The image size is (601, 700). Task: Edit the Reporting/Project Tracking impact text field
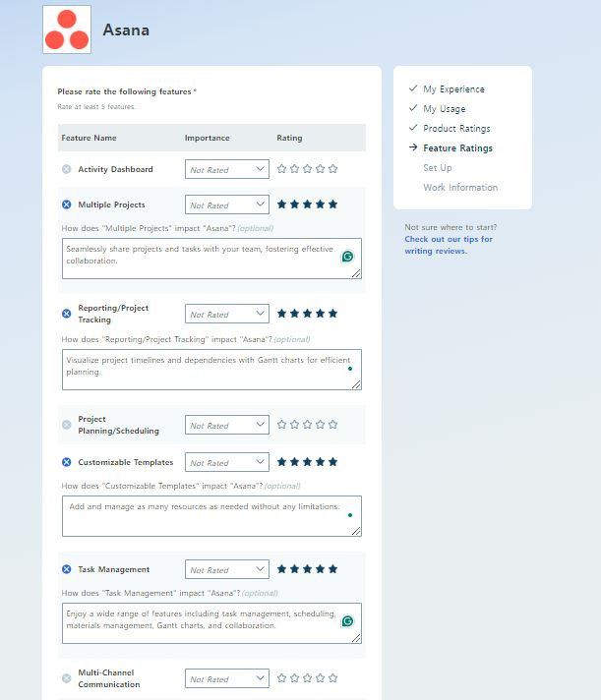click(211, 370)
